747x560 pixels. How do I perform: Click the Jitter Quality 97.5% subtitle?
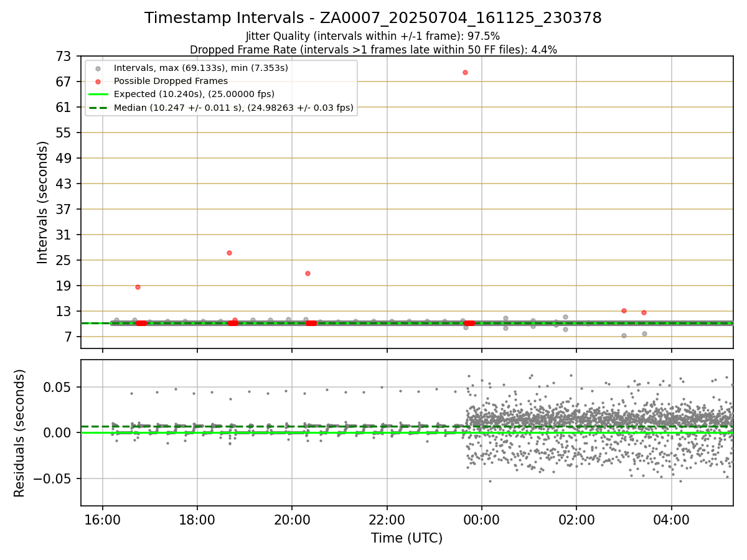click(x=373, y=36)
